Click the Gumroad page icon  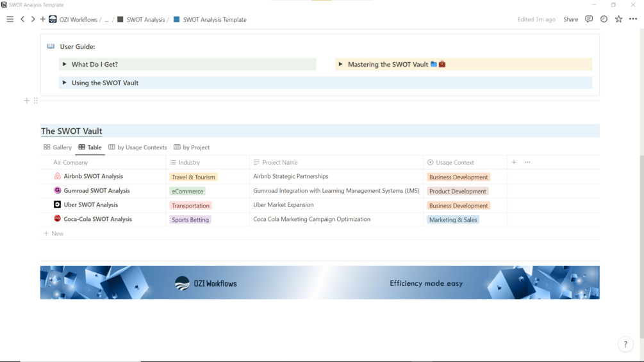coord(58,190)
